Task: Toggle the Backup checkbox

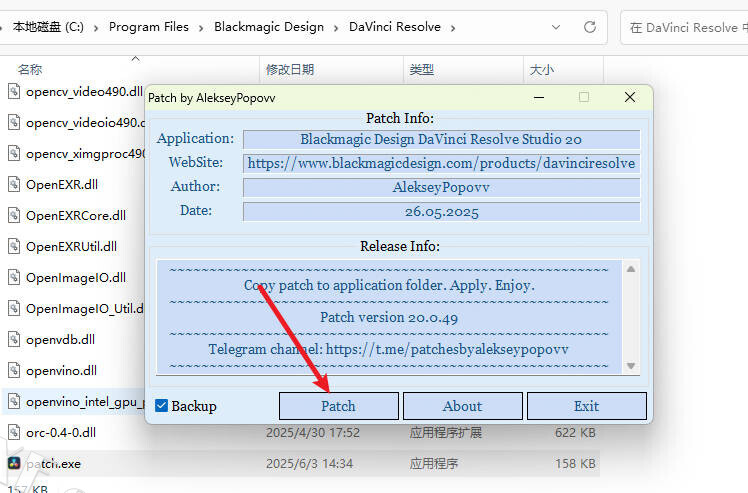Action: 161,406
